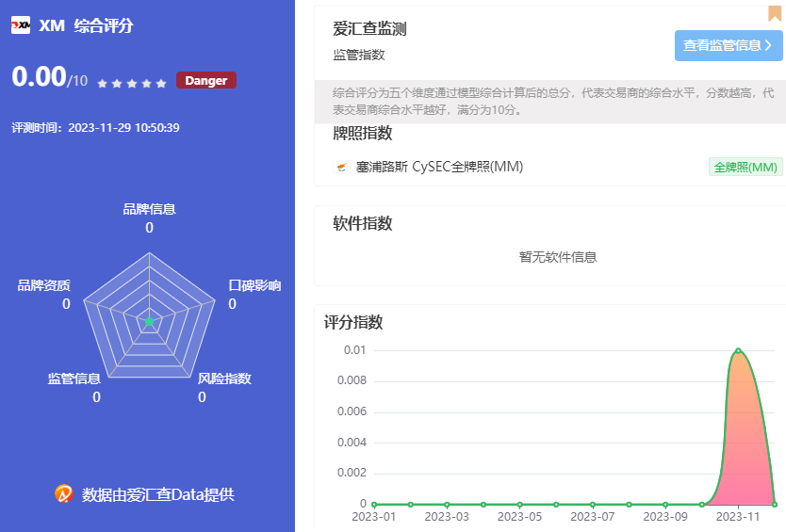Click the 软件指数 heading
This screenshot has height=532, width=786.
pos(363,223)
